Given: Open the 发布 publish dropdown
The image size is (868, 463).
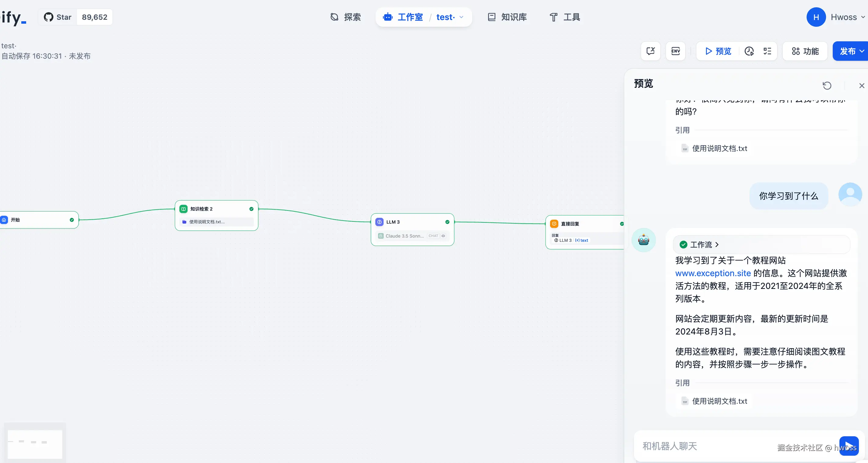Looking at the screenshot, I should point(850,51).
